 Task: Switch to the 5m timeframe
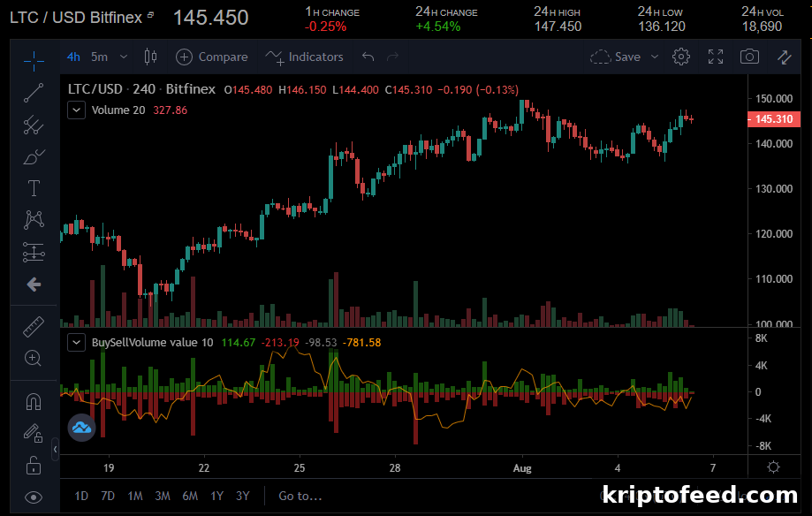(100, 57)
